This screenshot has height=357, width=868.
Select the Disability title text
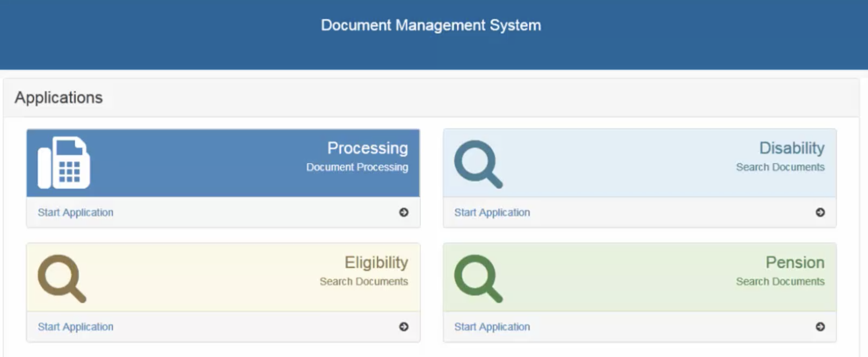click(x=791, y=148)
